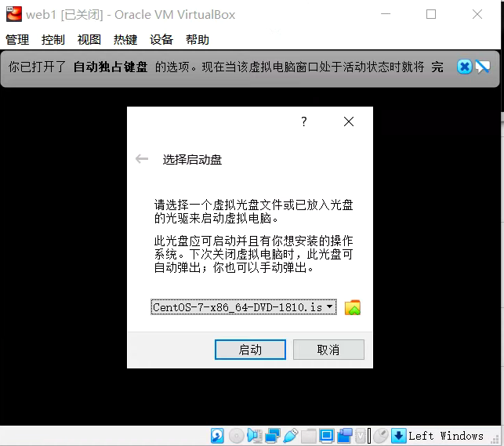The image size is (504, 446).
Task: Click the back arrow in the dialog
Action: 142,159
